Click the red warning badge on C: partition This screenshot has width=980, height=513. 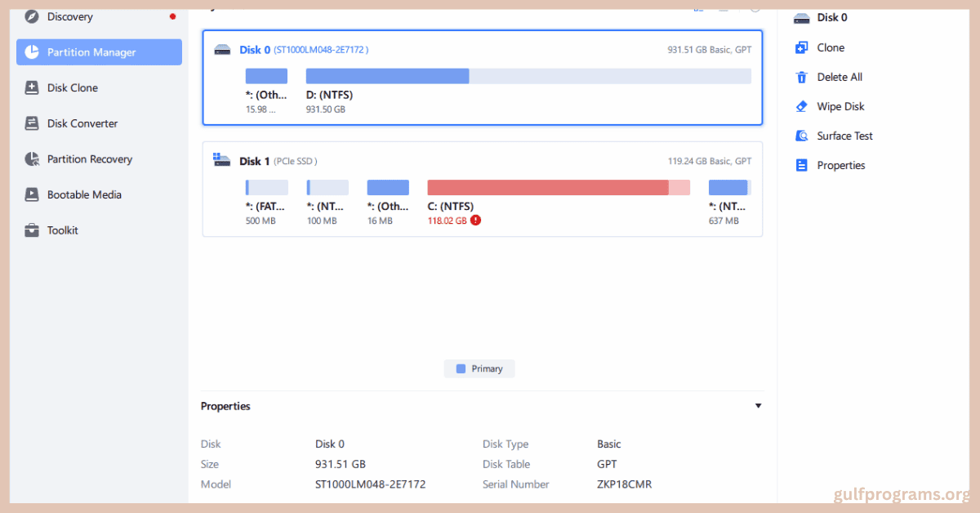coord(476,220)
